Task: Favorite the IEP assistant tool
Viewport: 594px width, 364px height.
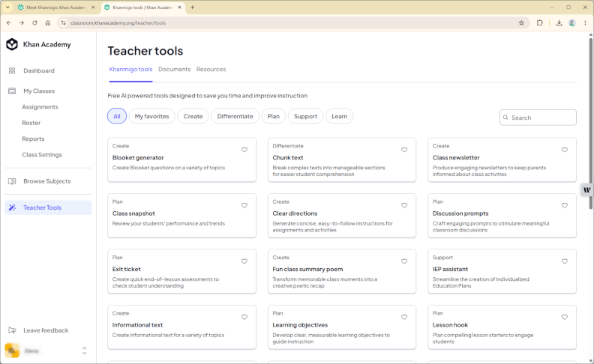Action: point(565,261)
